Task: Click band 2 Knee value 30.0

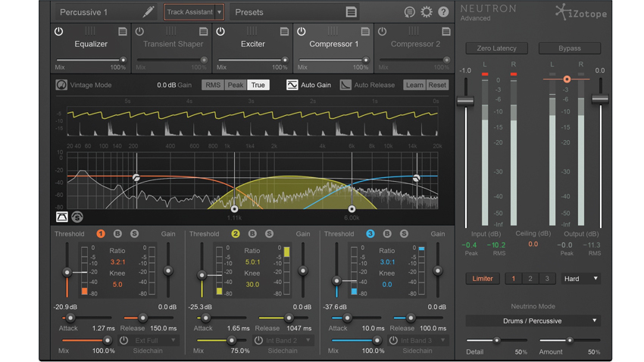Action: 252,285
